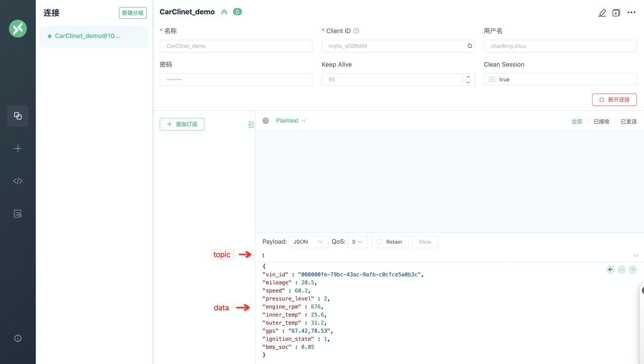Expand the topic history chevron
This screenshot has width=644, height=364.
[636, 255]
